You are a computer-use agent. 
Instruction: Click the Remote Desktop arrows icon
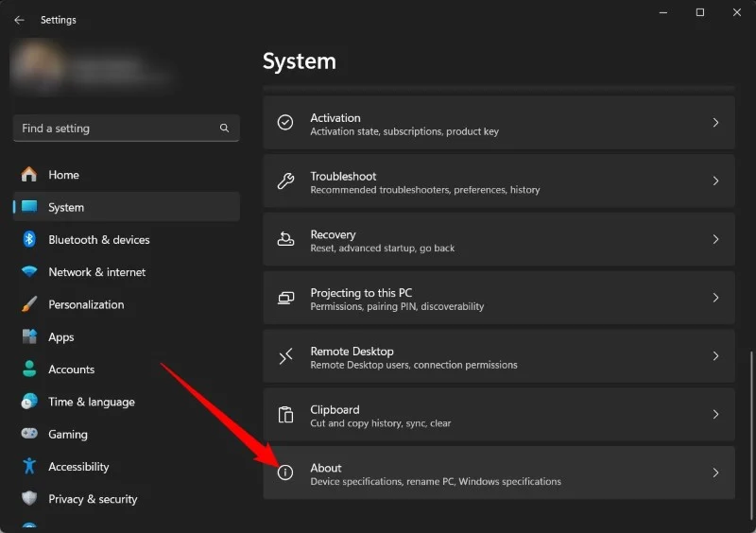click(x=285, y=356)
